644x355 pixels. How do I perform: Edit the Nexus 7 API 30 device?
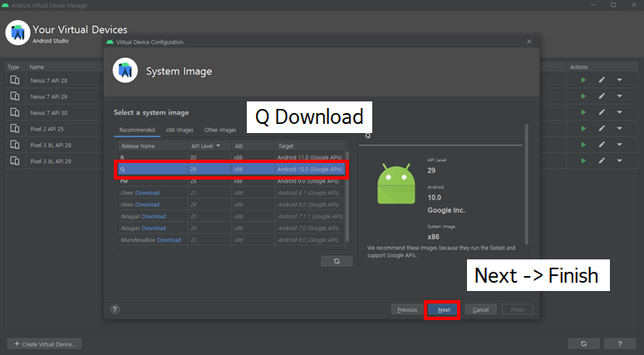[602, 112]
